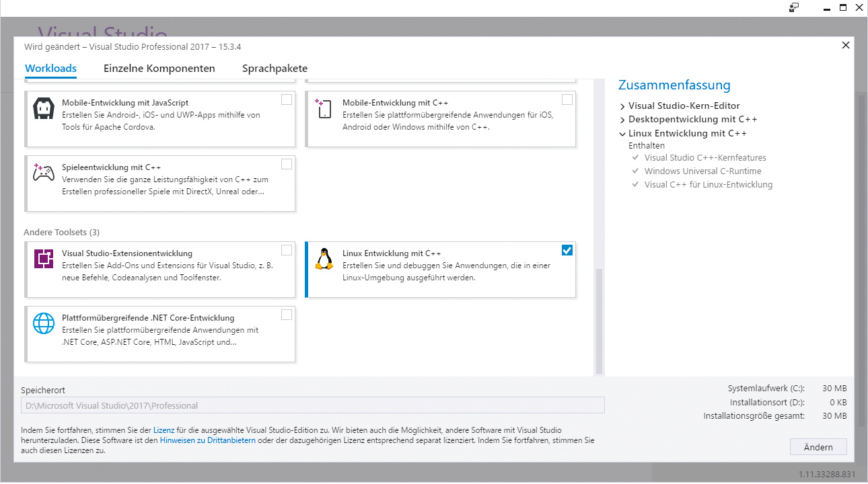The image size is (868, 484).
Task: Click the Speicherort path field
Action: (313, 405)
